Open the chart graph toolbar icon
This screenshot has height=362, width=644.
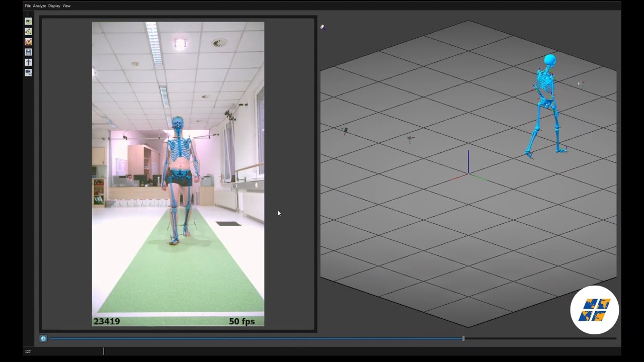[x=28, y=42]
